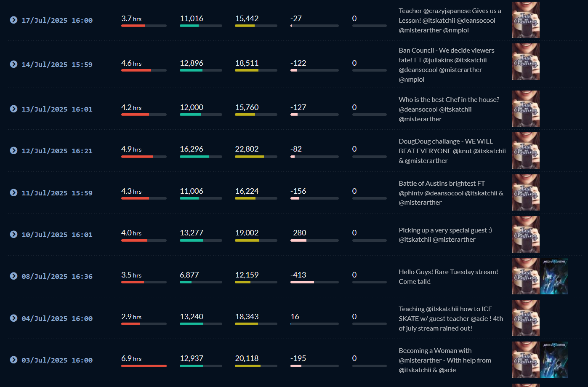Click the -122 followers value
This screenshot has height=387, width=588.
298,63
